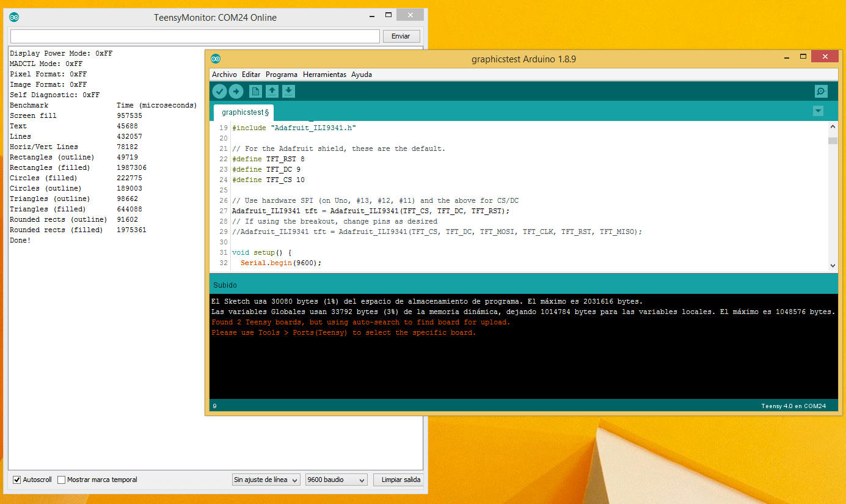Click the 'Subido' upload status message
This screenshot has width=846, height=504.
225,285
